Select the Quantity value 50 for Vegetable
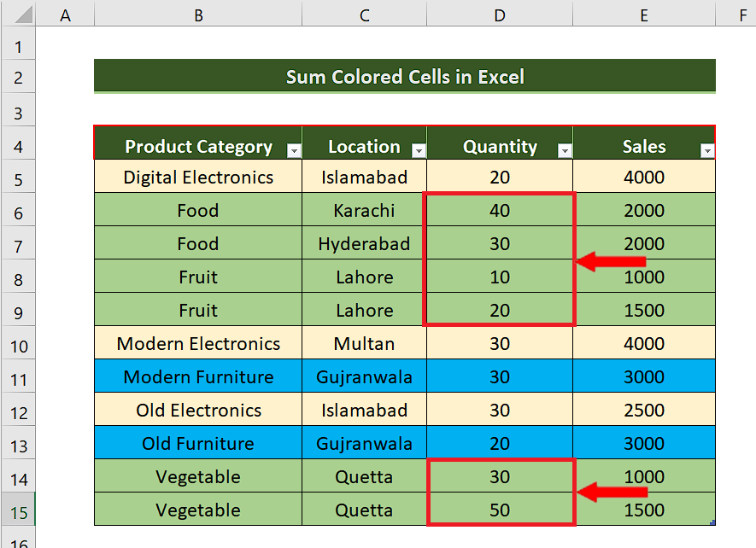The image size is (756, 548). [x=500, y=510]
